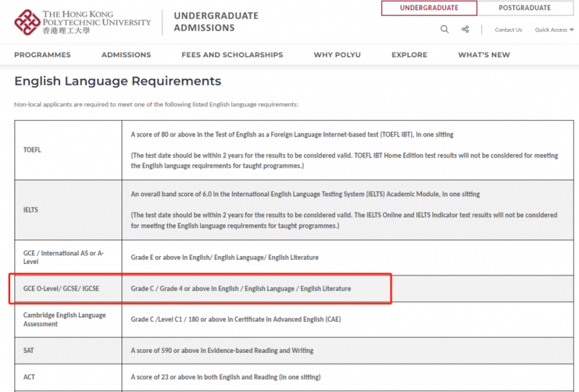579x392 pixels.
Task: Select the SAT row label
Action: 28,350
